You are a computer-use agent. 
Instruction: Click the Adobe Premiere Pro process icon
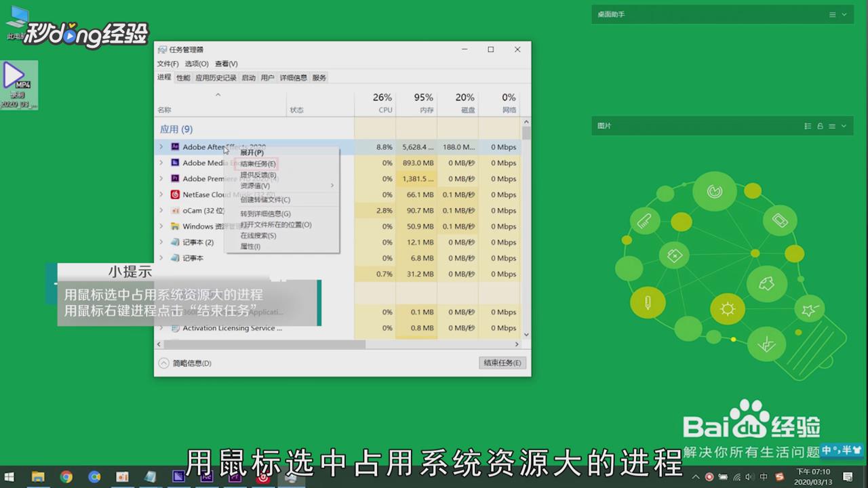pyautogui.click(x=175, y=178)
